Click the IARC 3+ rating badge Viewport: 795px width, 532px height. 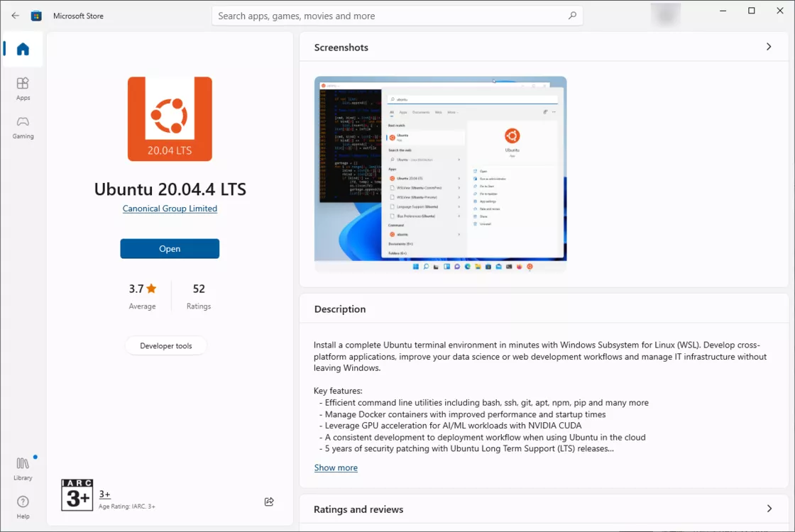coord(77,494)
